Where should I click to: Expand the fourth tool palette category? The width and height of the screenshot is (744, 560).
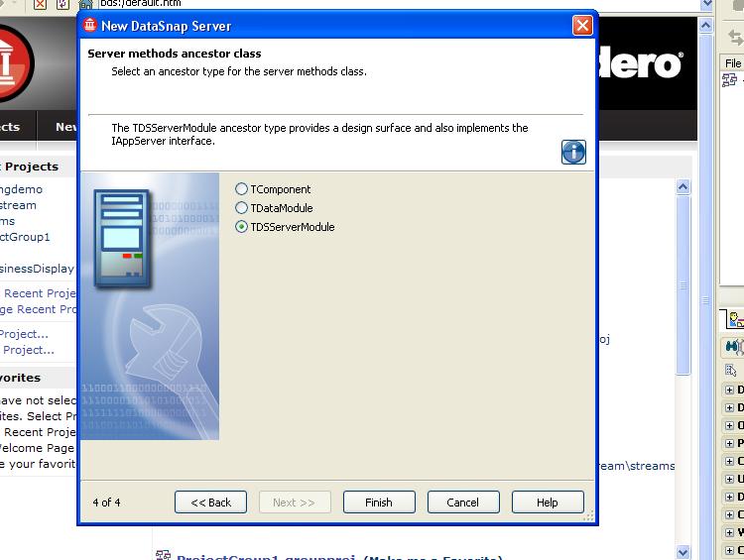click(730, 444)
